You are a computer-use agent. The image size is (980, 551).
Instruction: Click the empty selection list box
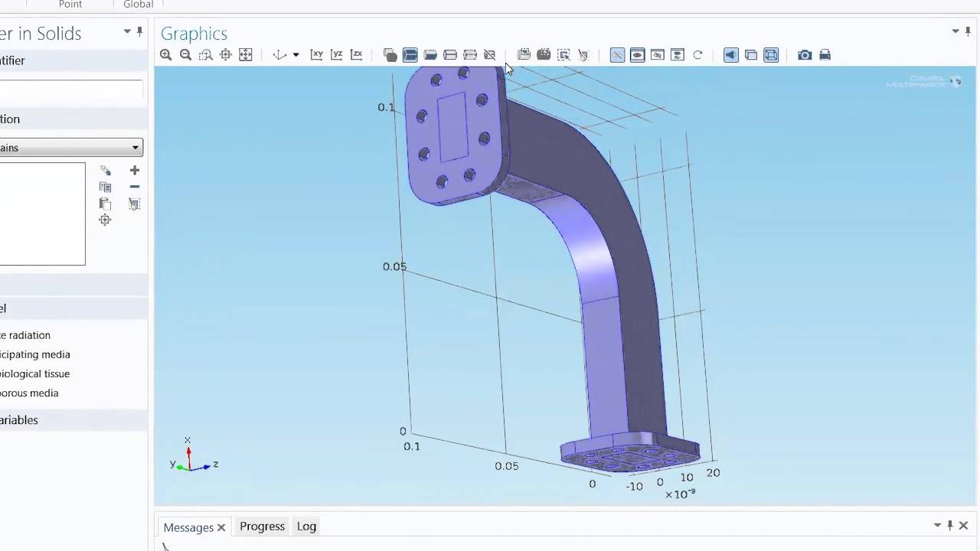(x=42, y=214)
